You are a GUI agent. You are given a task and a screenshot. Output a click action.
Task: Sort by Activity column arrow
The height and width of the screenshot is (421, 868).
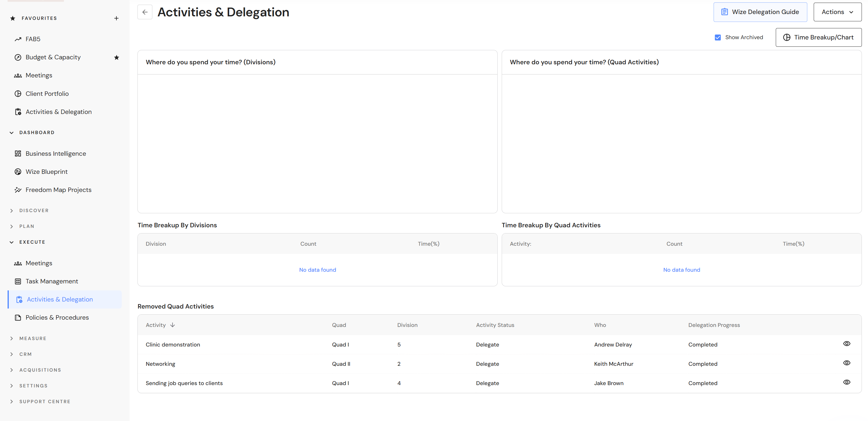(x=172, y=325)
